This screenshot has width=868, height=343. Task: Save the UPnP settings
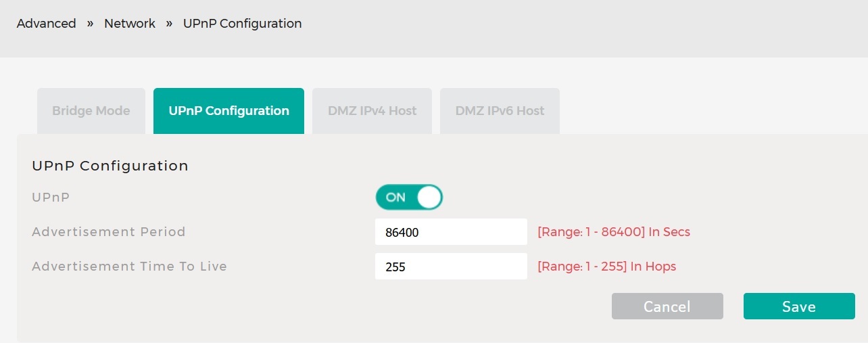(x=799, y=306)
